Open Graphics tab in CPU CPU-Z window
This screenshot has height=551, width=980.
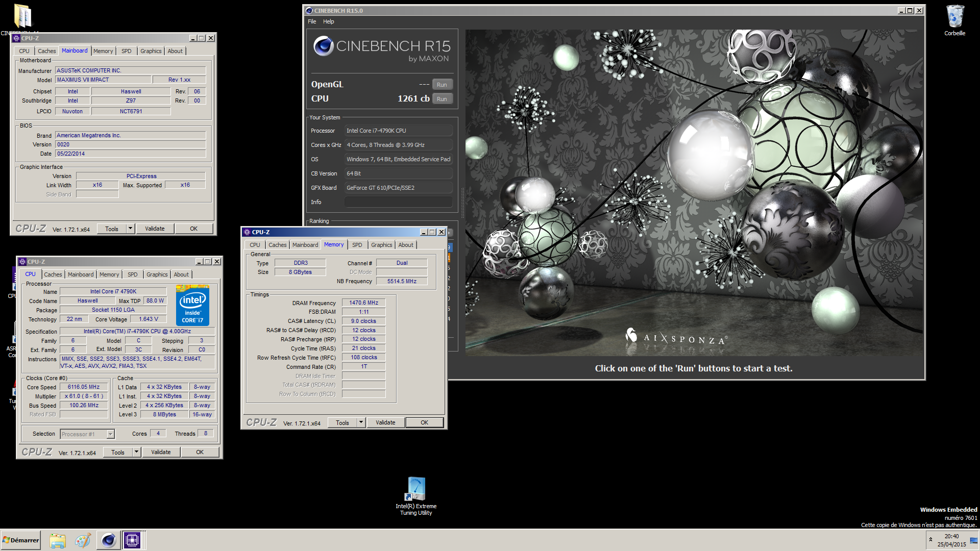point(157,274)
